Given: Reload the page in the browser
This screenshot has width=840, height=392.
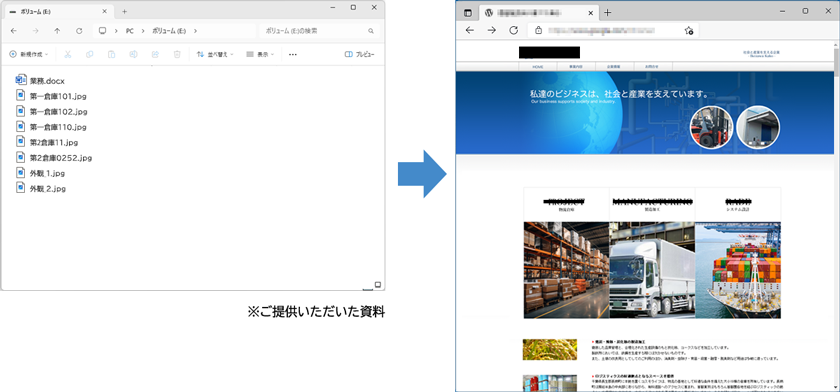Looking at the screenshot, I should tap(513, 30).
